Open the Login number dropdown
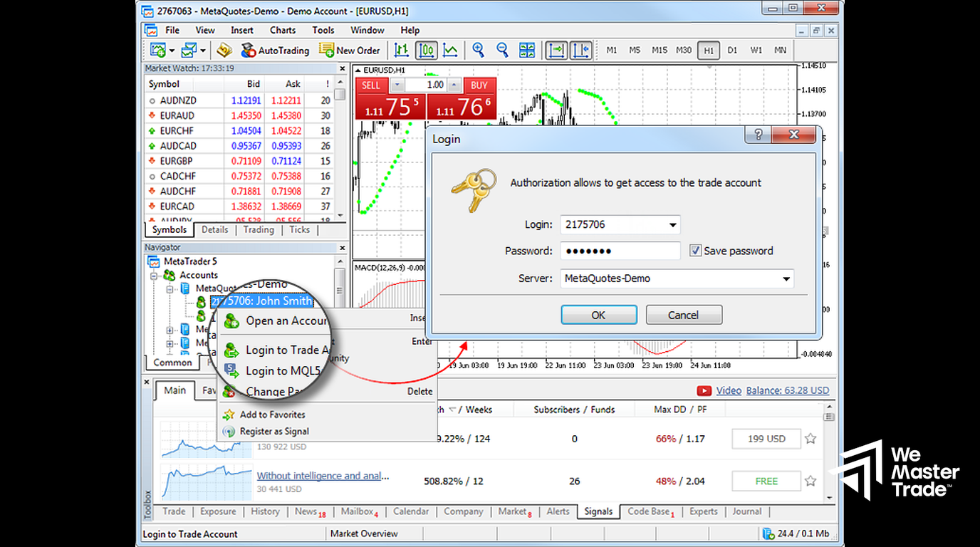The width and height of the screenshot is (980, 547). pos(673,225)
